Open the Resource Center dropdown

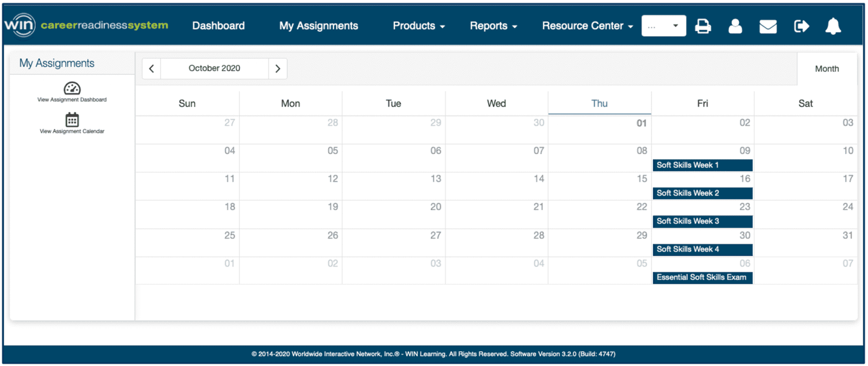(x=587, y=26)
